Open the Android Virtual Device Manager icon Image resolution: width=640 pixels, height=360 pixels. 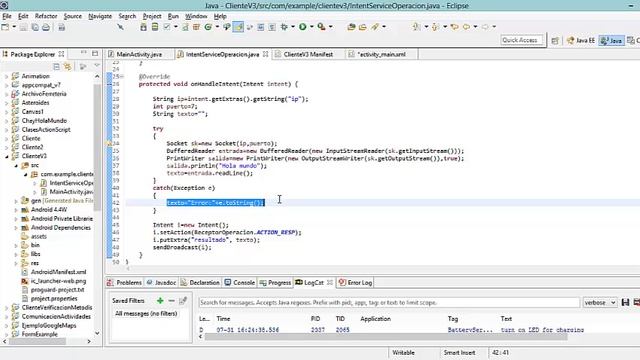[x=155, y=27]
